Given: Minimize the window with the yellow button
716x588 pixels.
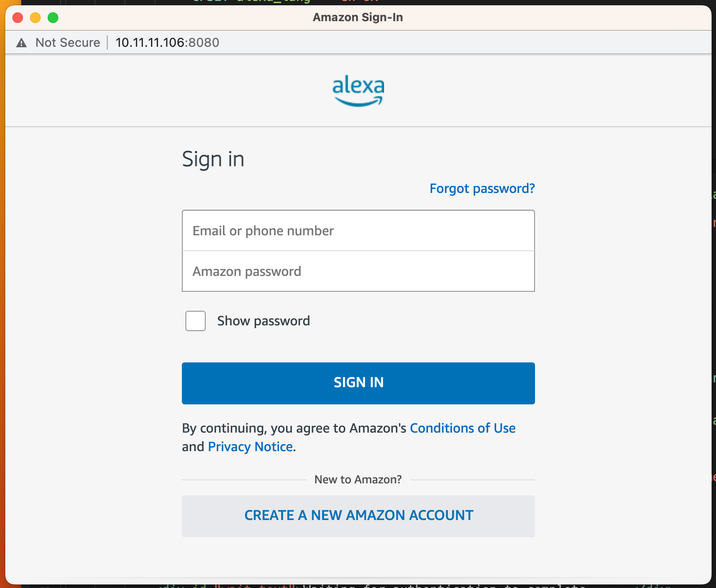Looking at the screenshot, I should (35, 18).
